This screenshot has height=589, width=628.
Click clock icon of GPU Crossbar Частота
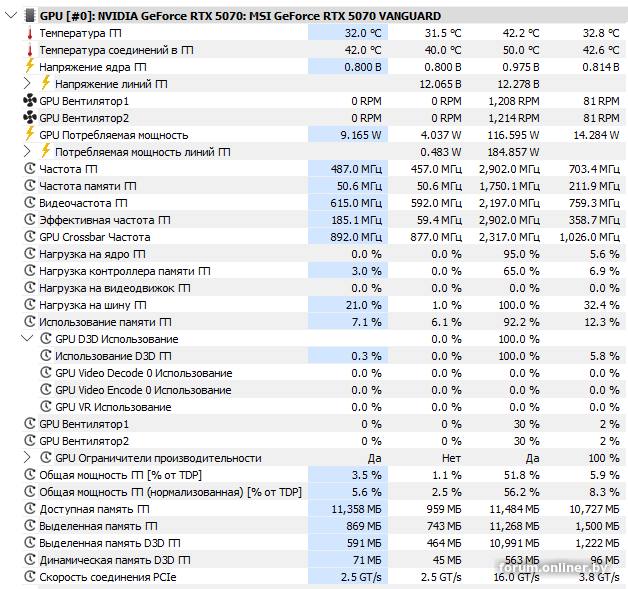(x=30, y=237)
